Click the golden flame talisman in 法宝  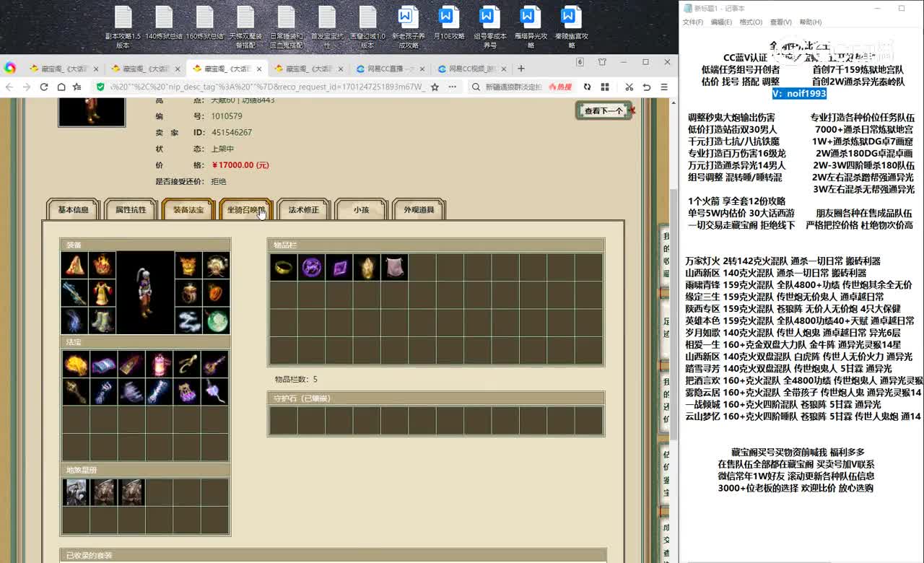[76, 365]
